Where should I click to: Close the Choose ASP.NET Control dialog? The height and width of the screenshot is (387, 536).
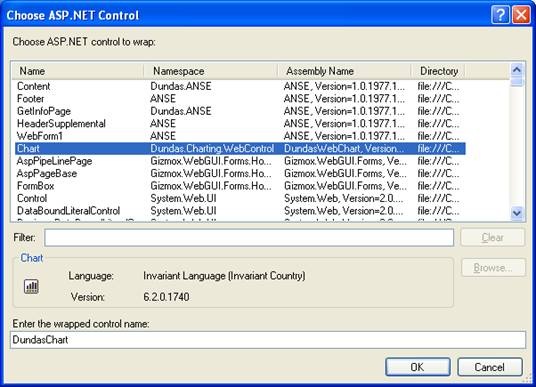pos(521,15)
